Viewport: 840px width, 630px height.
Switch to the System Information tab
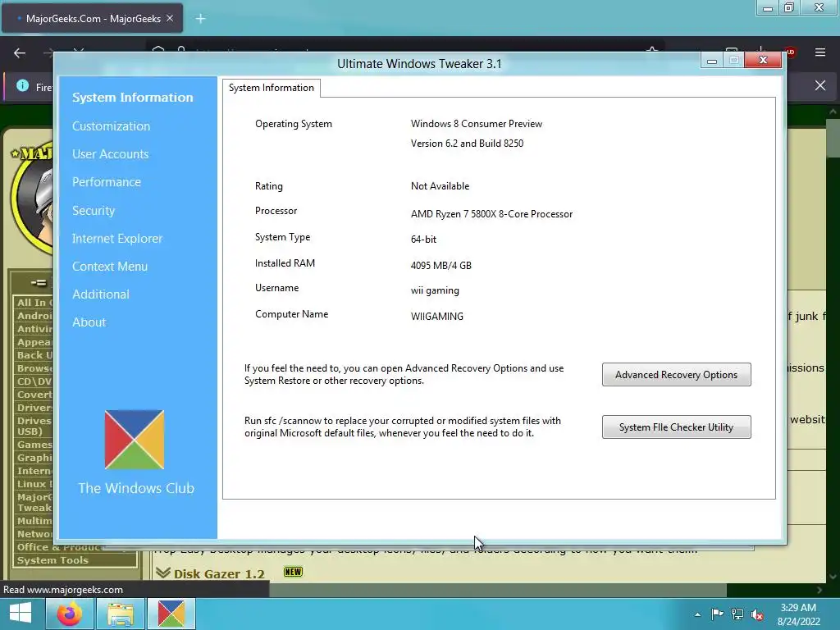pyautogui.click(x=272, y=88)
